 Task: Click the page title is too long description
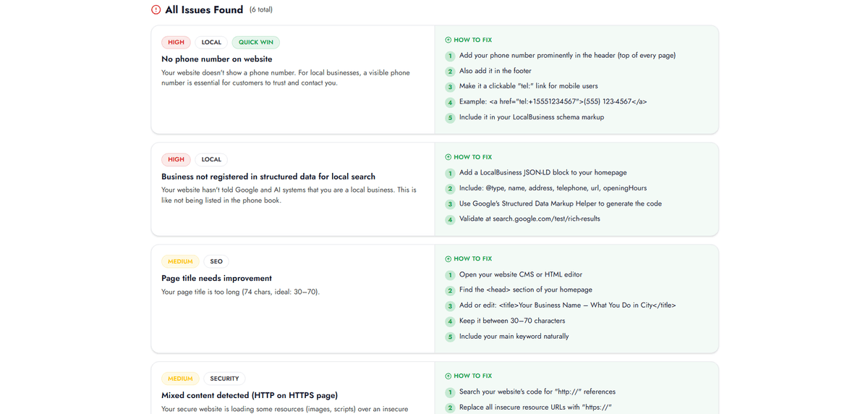(240, 292)
